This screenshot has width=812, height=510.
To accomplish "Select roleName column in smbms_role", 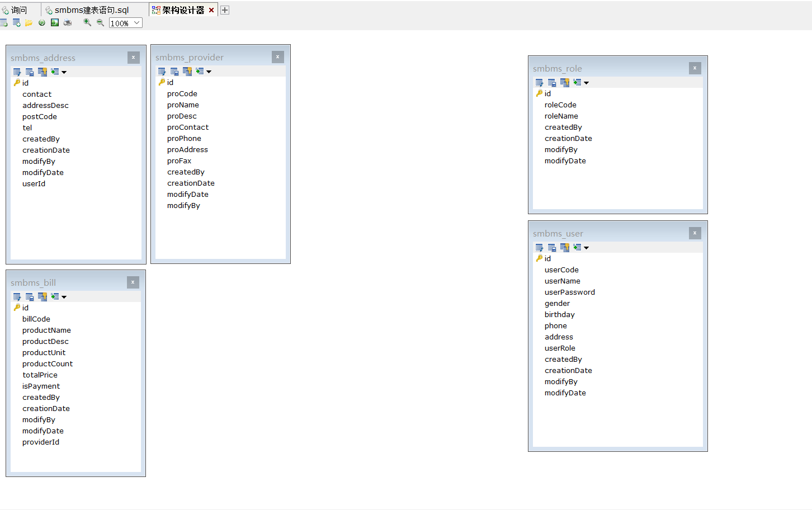I will point(561,116).
